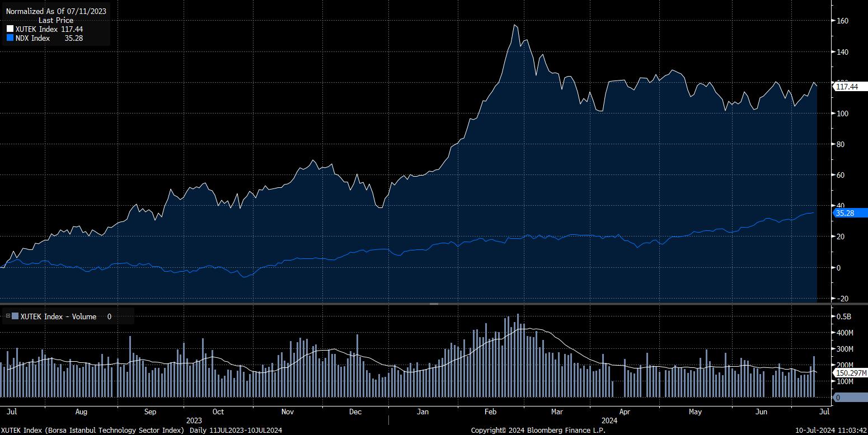Click the XUTEK Index - Volume legend text
This screenshot has height=435, width=868.
pyautogui.click(x=58, y=316)
